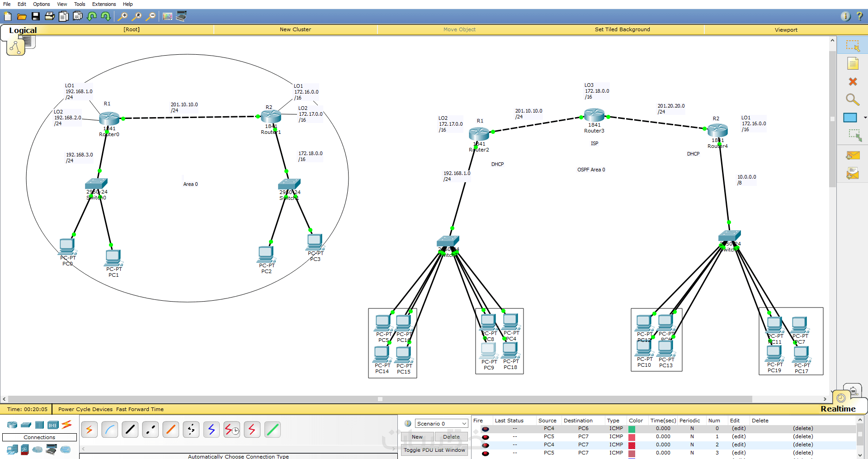
Task: Open the Extensions menu
Action: tap(104, 4)
